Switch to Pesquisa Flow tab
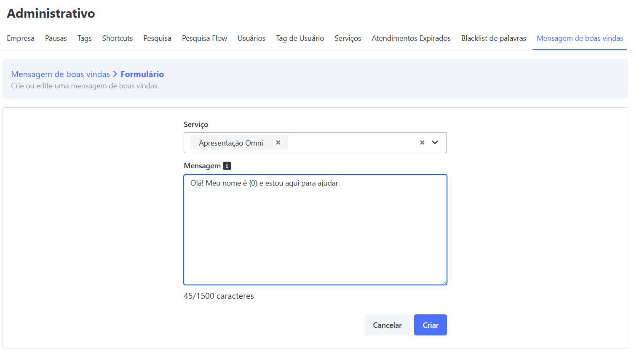 (x=204, y=38)
